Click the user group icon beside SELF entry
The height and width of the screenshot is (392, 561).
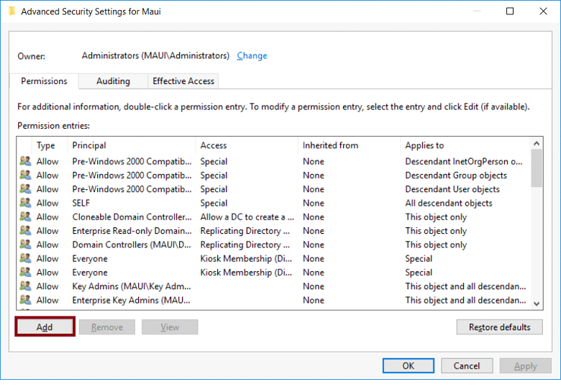pyautogui.click(x=26, y=203)
